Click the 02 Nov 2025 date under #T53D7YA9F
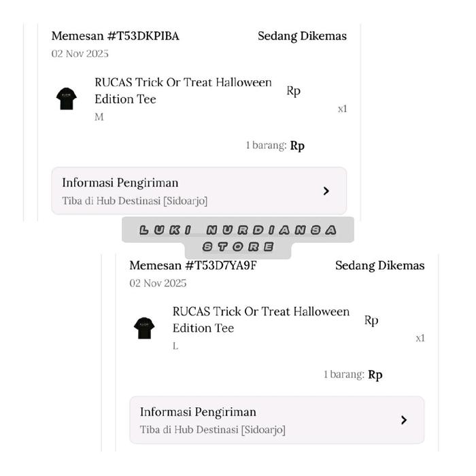 [158, 283]
